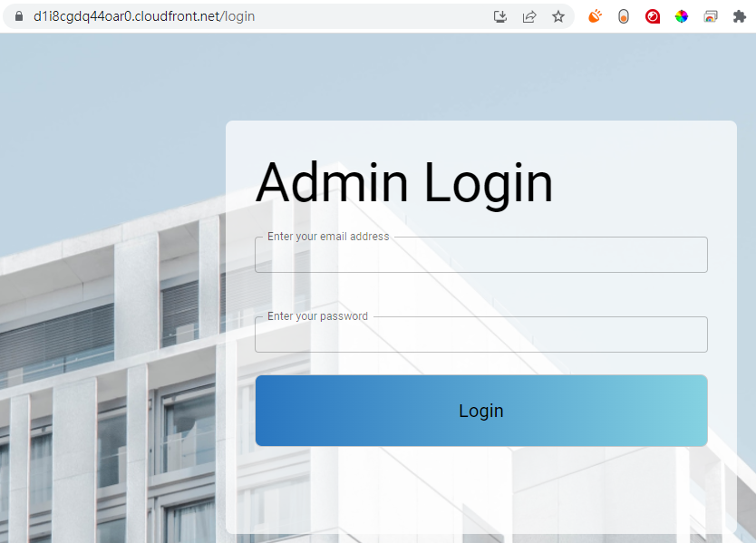The height and width of the screenshot is (543, 756).
Task: Click the install app icon in address bar
Action: (x=500, y=17)
